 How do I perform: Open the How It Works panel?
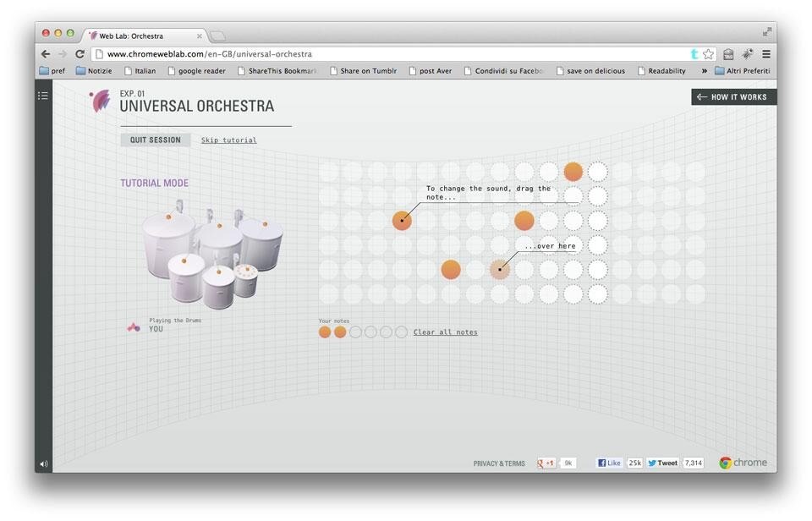click(x=732, y=97)
